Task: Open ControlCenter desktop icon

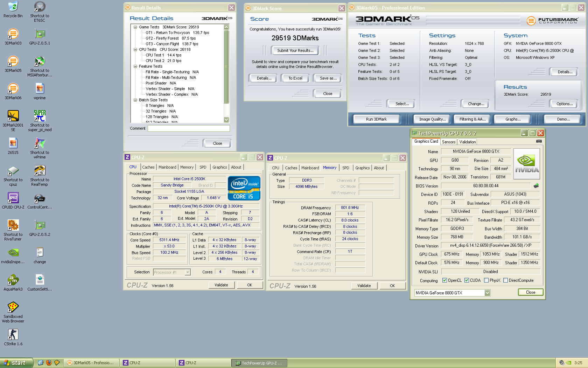Action: click(40, 200)
